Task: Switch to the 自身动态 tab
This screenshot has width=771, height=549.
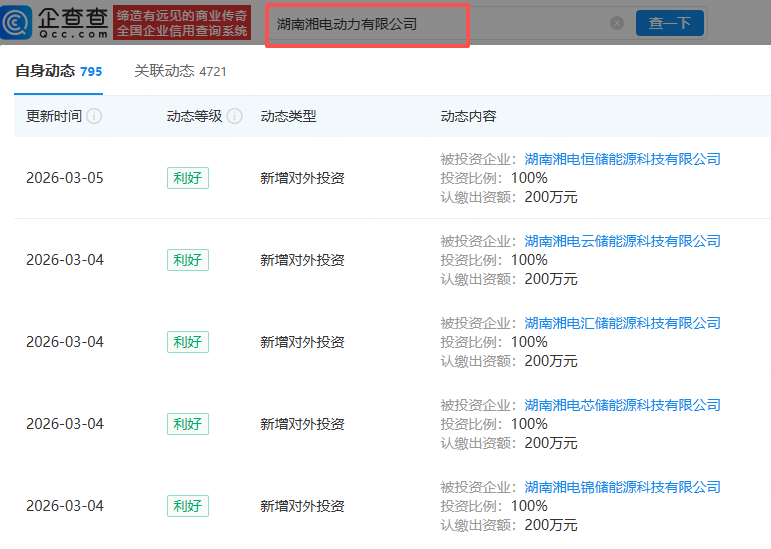Action: [x=58, y=72]
